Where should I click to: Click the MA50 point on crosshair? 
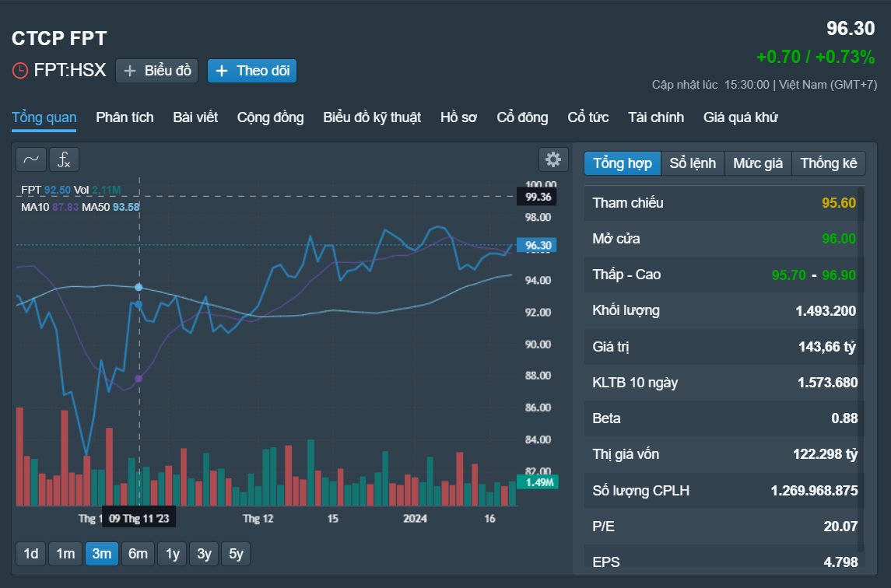pos(139,288)
